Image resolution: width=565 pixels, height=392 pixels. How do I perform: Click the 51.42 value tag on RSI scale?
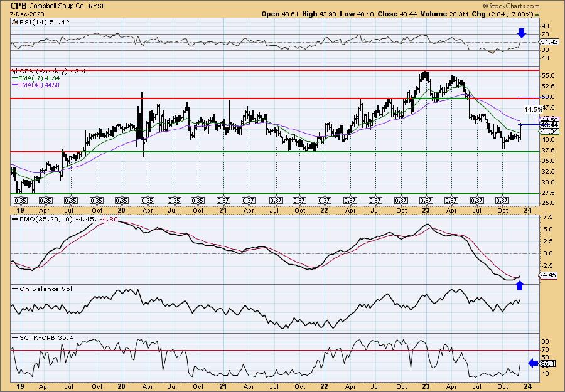pyautogui.click(x=549, y=42)
